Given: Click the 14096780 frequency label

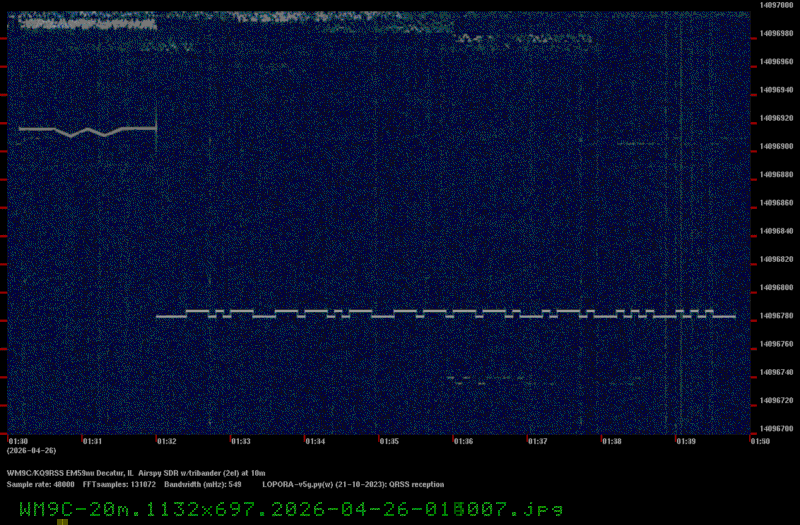Looking at the screenshot, I should [777, 316].
